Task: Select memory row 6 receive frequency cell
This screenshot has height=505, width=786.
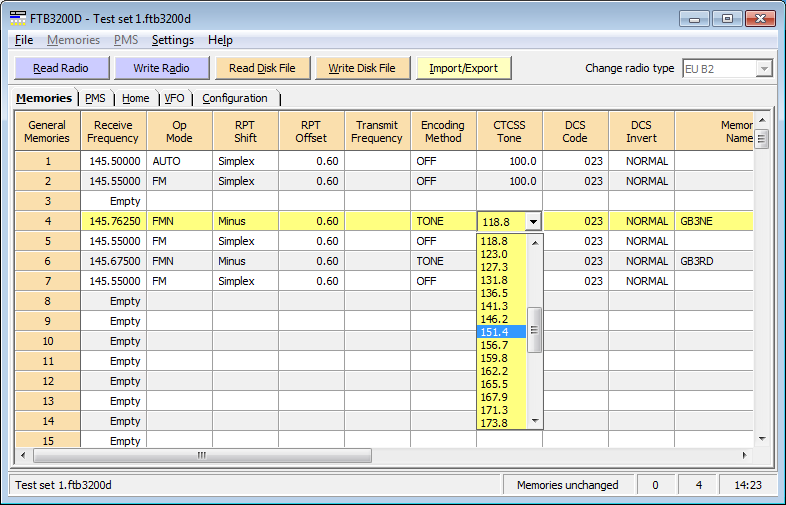Action: pos(113,261)
